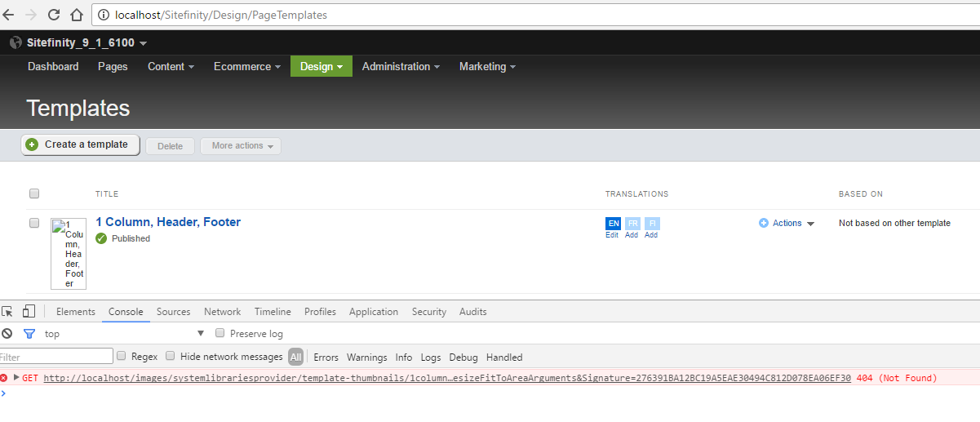Click the green plus icon on Create a template

[32, 144]
